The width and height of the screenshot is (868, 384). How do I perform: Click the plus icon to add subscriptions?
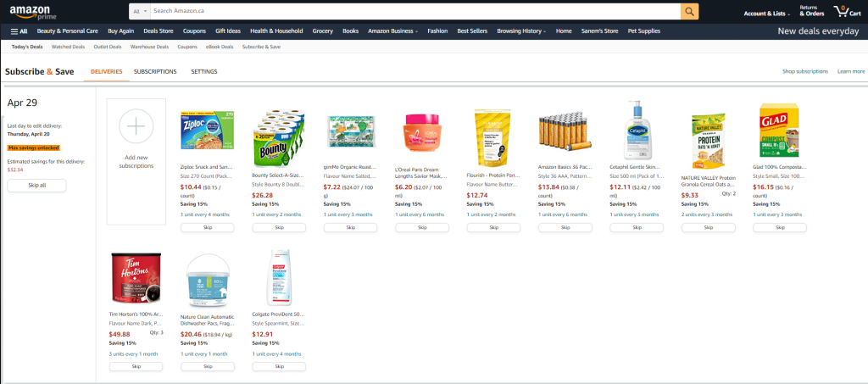click(136, 126)
